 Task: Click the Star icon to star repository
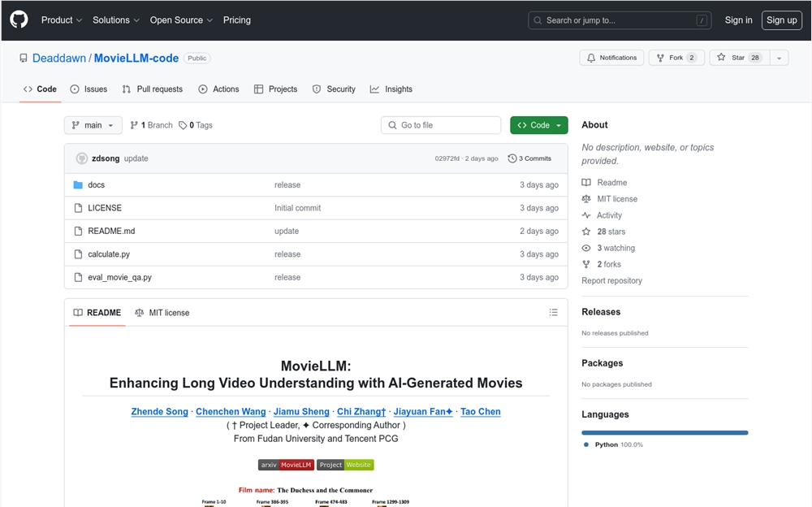[x=721, y=58]
